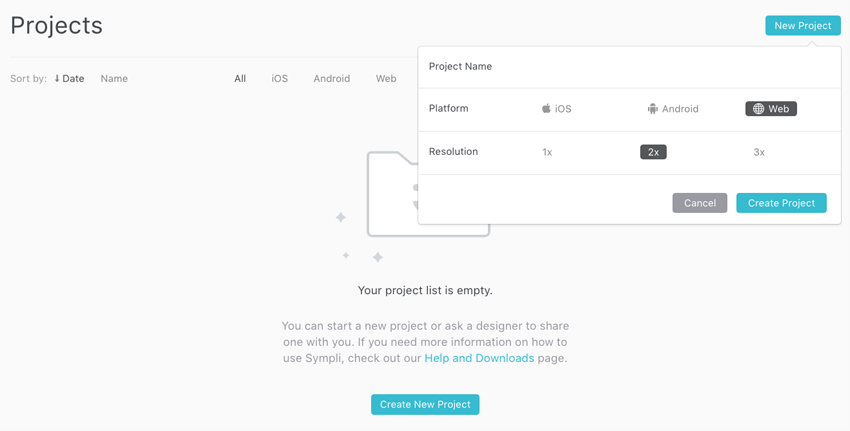Filter projects by iOS tab
Screen dimensions: 850x431
tap(280, 79)
